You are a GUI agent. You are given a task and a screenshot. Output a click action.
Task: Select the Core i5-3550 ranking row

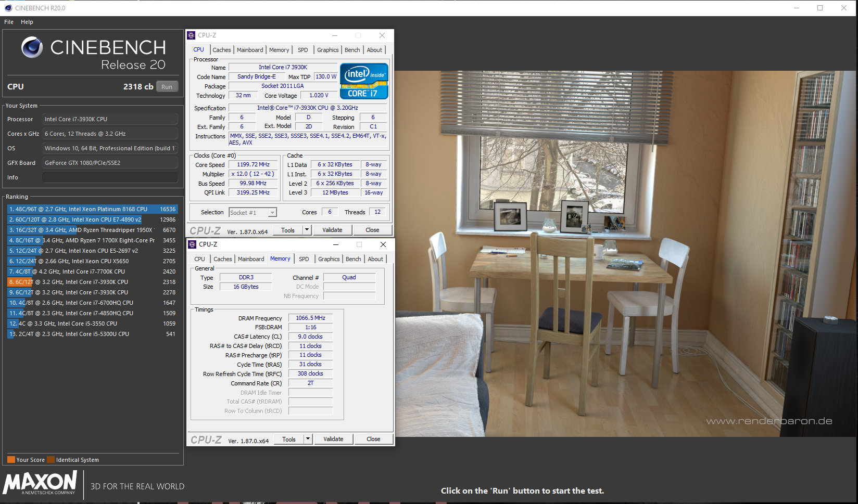pos(92,324)
